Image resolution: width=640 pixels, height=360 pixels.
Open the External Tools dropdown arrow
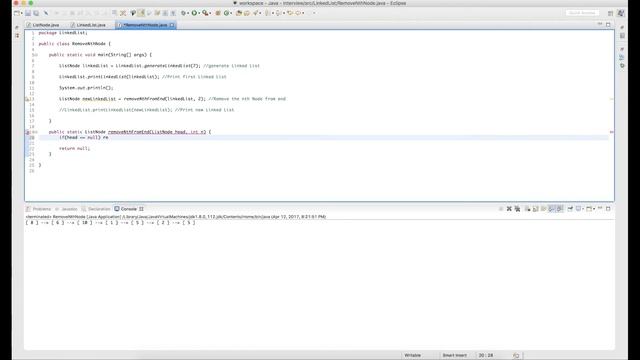click(x=210, y=13)
